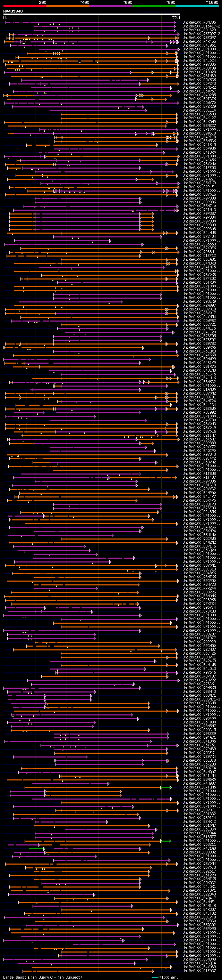Select the AV435948 query name
The width and height of the screenshot is (222, 980).
tap(13, 11)
